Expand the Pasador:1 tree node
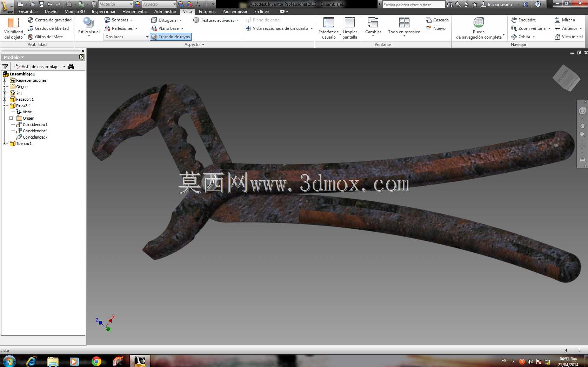 tap(5, 99)
